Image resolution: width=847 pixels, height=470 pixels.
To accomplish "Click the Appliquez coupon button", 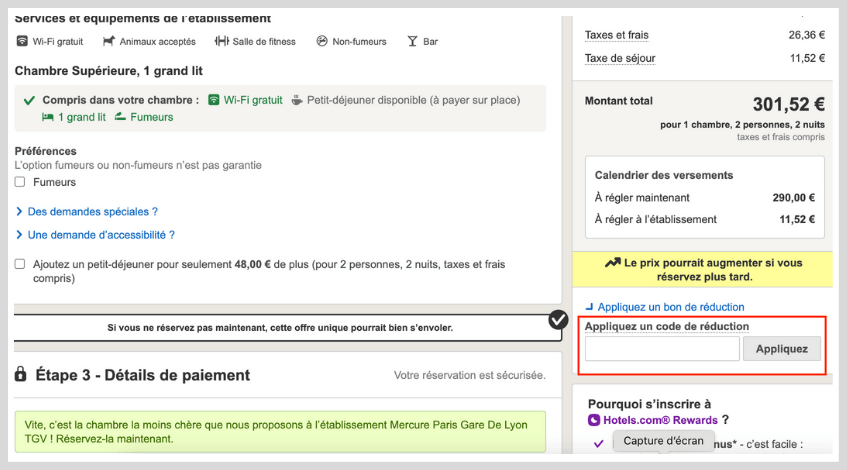I will click(782, 349).
